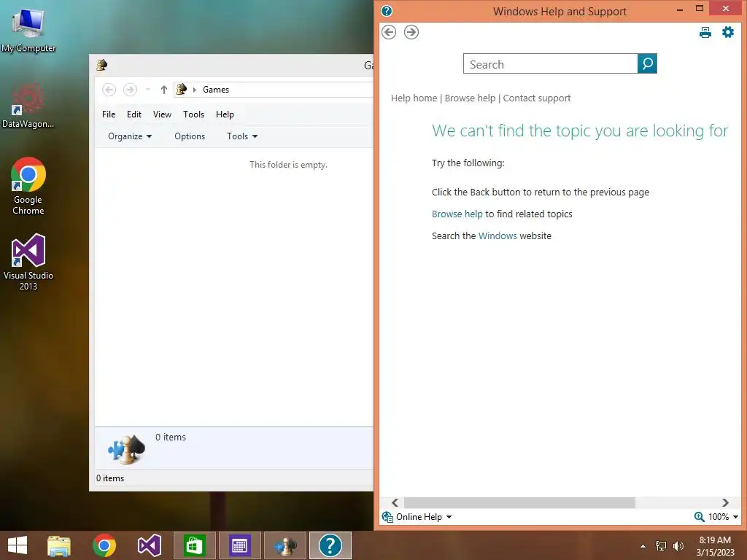Click the Games window back button
This screenshot has height=560, width=747.
pos(109,90)
